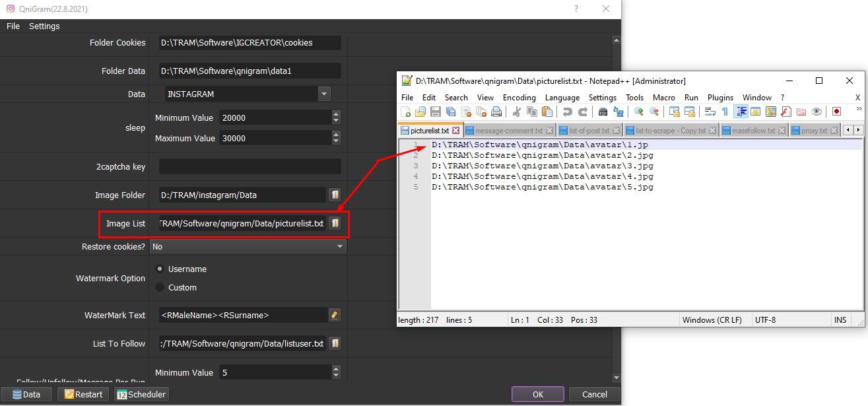Toggle Show All Characters pilcrow icon
868x406 pixels.
(725, 112)
